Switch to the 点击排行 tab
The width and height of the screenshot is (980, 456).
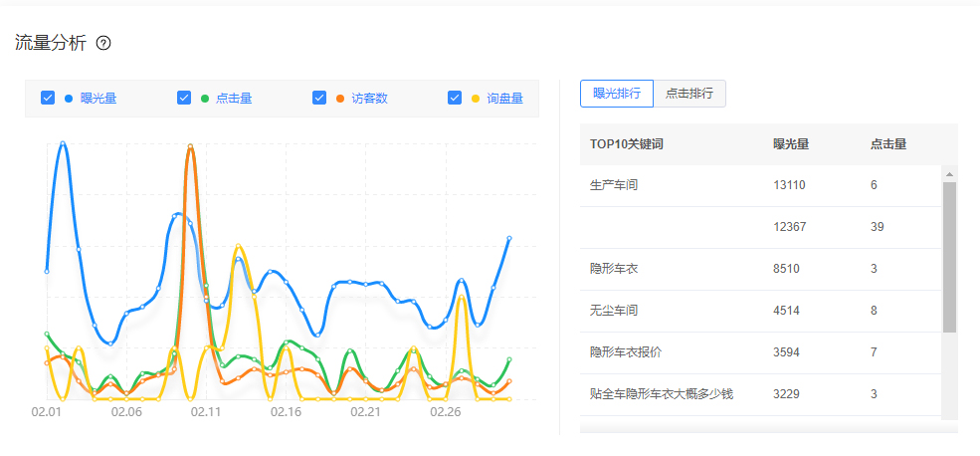click(689, 94)
